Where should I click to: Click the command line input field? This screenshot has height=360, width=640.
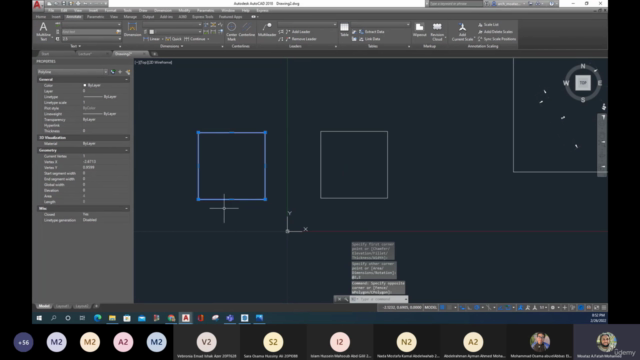[x=378, y=299]
